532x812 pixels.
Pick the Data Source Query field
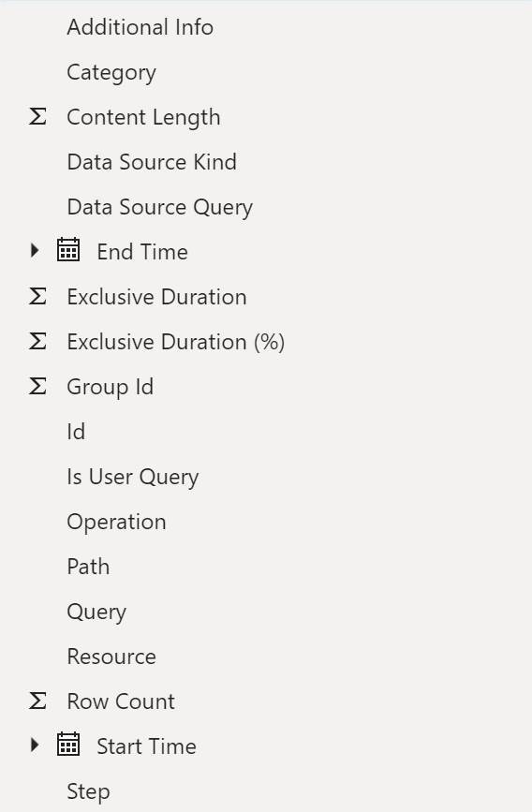pos(159,207)
